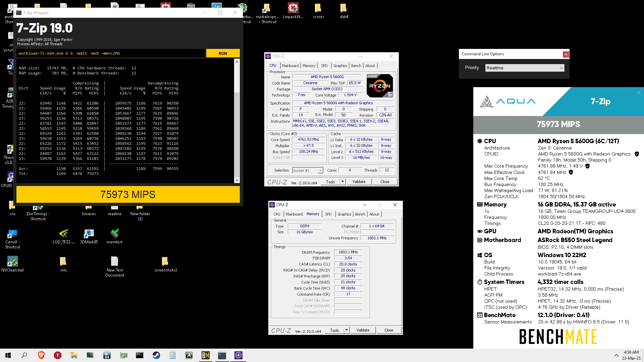644x362 pixels.
Task: Open the Calculator icon in the taskbar
Action: point(172,355)
